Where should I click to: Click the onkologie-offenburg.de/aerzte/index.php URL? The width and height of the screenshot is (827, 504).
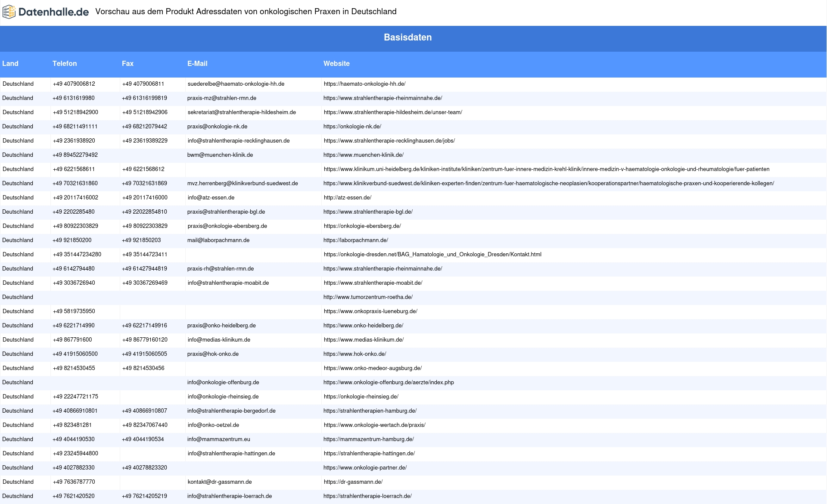click(389, 383)
